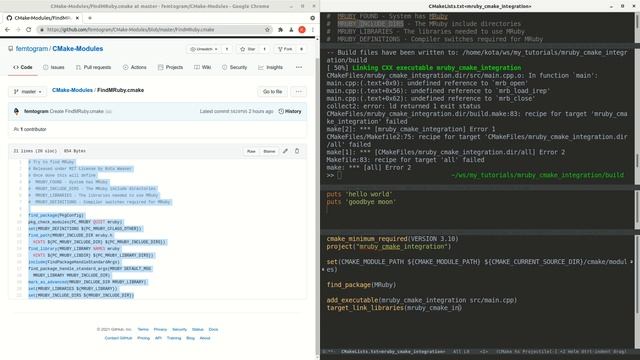Image resolution: width=640 pixels, height=360 pixels.
Task: Click the Go to file button
Action: click(273, 92)
